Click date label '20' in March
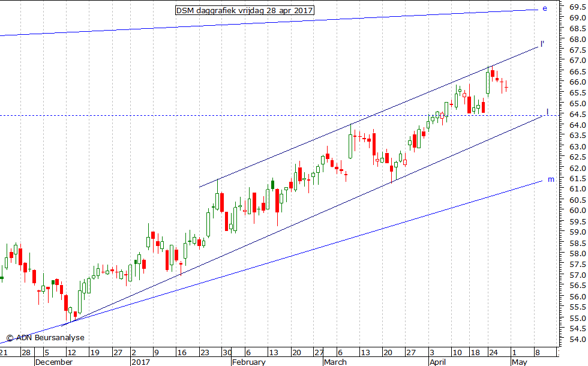This screenshot has height=366, width=588. coord(388,353)
